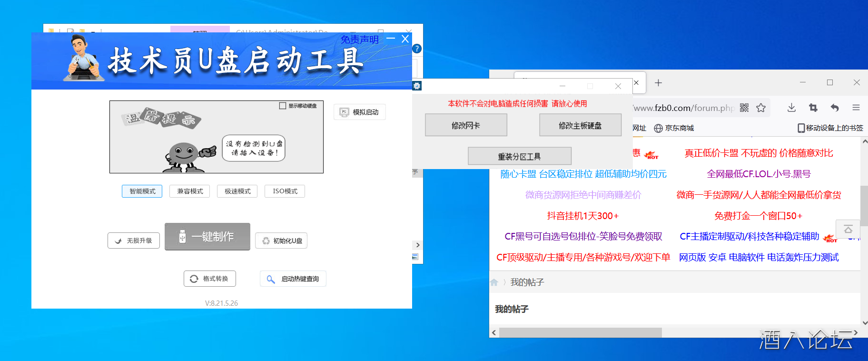Open link CF主播定制驱动

(x=750, y=236)
